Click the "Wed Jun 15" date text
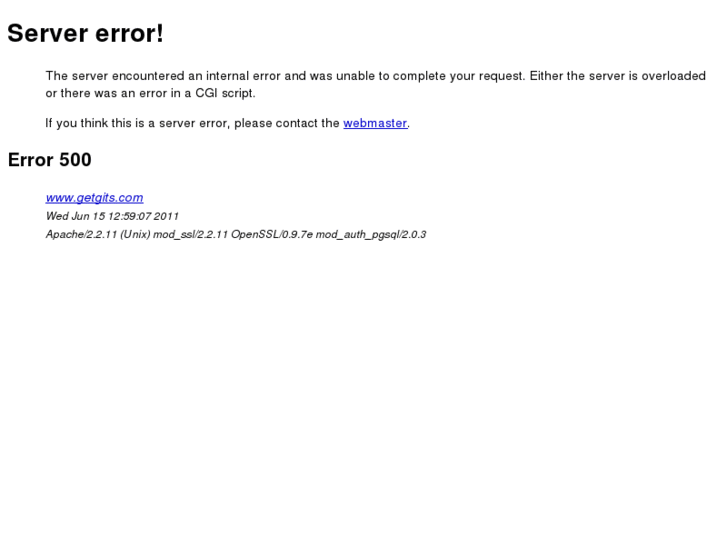This screenshot has width=727, height=545. [76, 216]
